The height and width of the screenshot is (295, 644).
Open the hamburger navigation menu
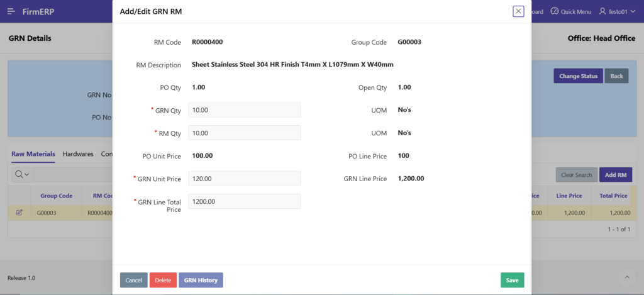click(x=11, y=11)
